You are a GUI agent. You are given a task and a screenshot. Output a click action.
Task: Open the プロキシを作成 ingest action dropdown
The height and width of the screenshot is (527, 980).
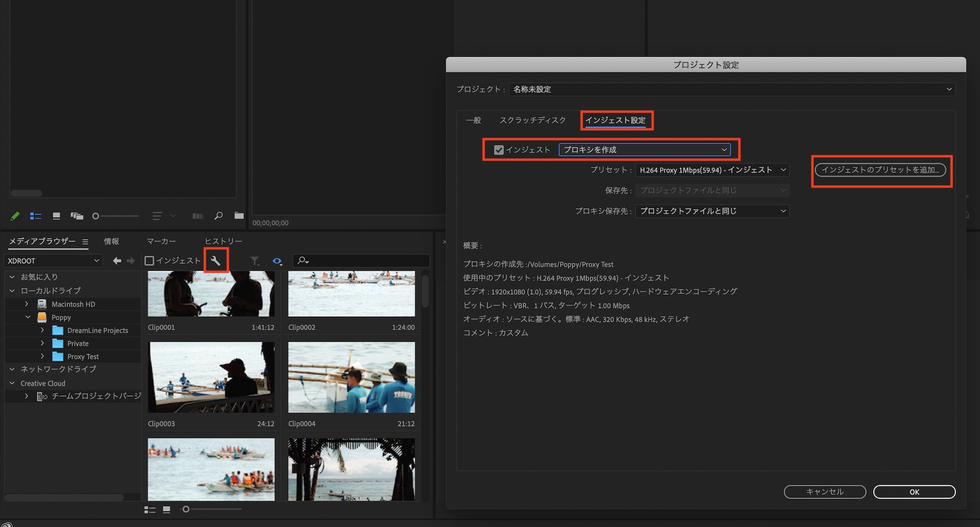(x=644, y=150)
